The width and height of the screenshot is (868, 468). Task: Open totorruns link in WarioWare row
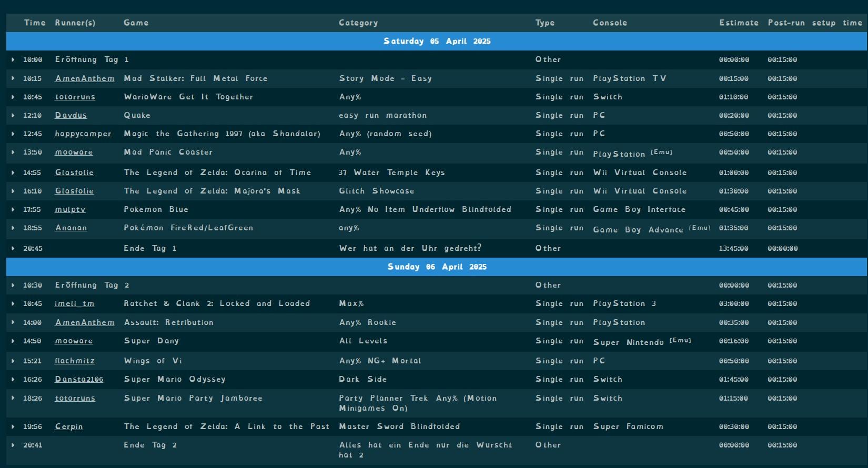75,97
